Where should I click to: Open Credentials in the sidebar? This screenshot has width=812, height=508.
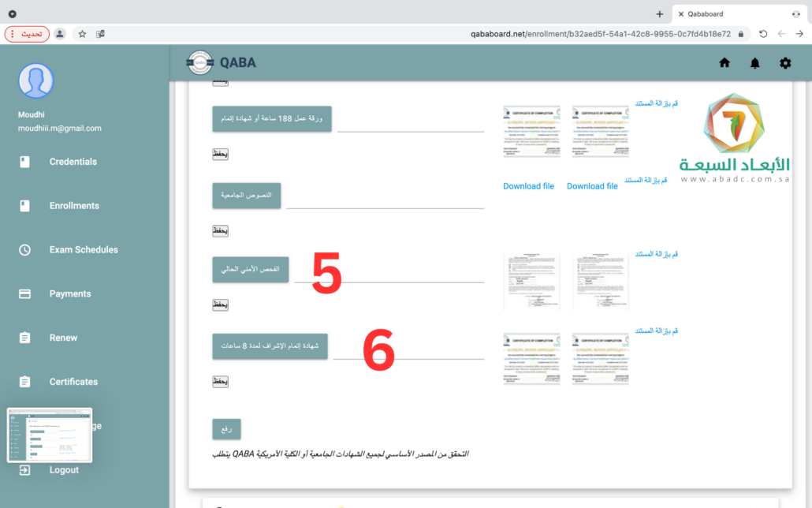click(73, 162)
